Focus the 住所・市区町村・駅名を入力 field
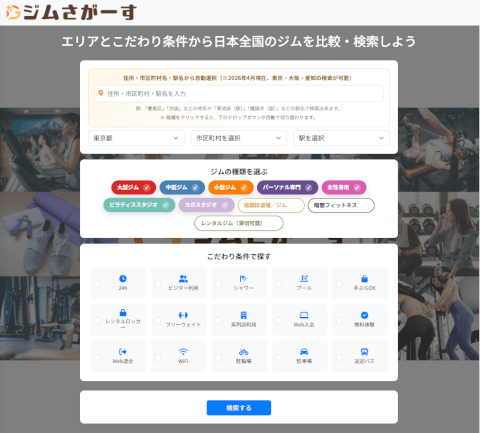Viewport: 480px width, 433px height. (239, 94)
